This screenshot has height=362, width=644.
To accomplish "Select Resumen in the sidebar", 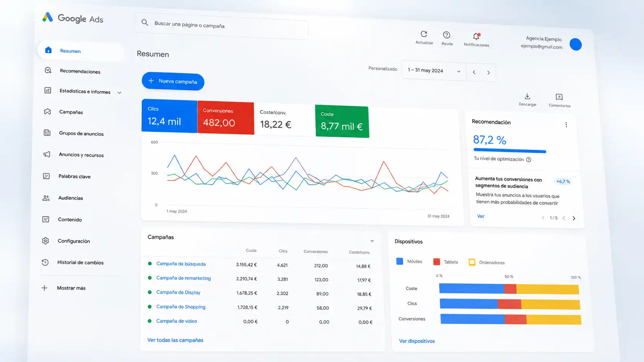I will coord(81,51).
